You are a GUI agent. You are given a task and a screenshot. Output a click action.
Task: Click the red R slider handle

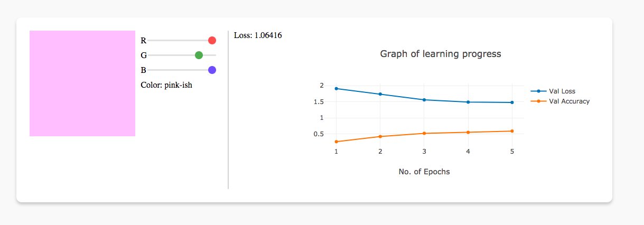pyautogui.click(x=212, y=40)
